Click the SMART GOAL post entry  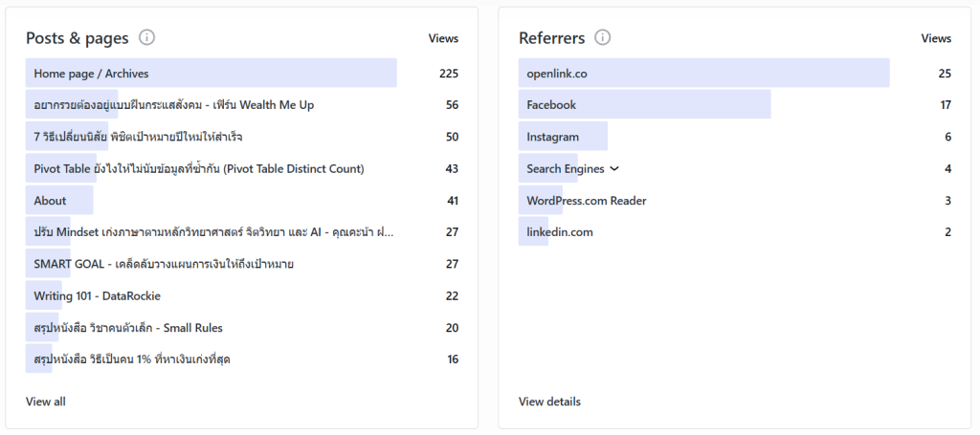163,264
